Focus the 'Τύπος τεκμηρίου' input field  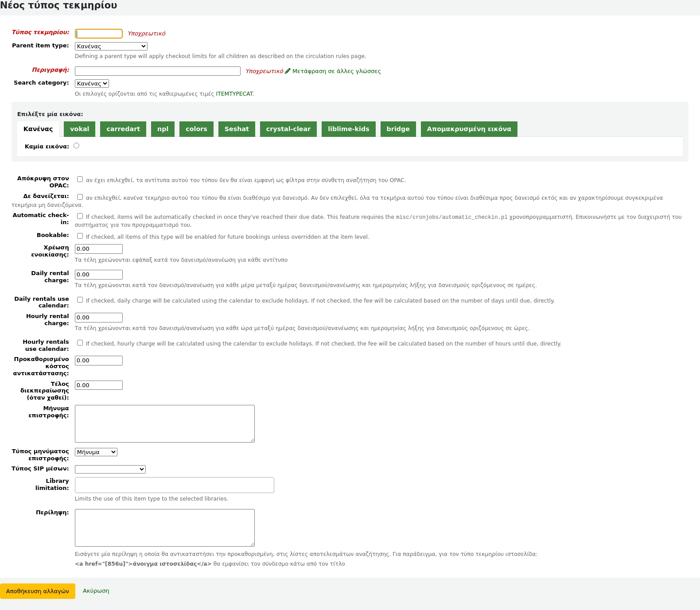[99, 34]
